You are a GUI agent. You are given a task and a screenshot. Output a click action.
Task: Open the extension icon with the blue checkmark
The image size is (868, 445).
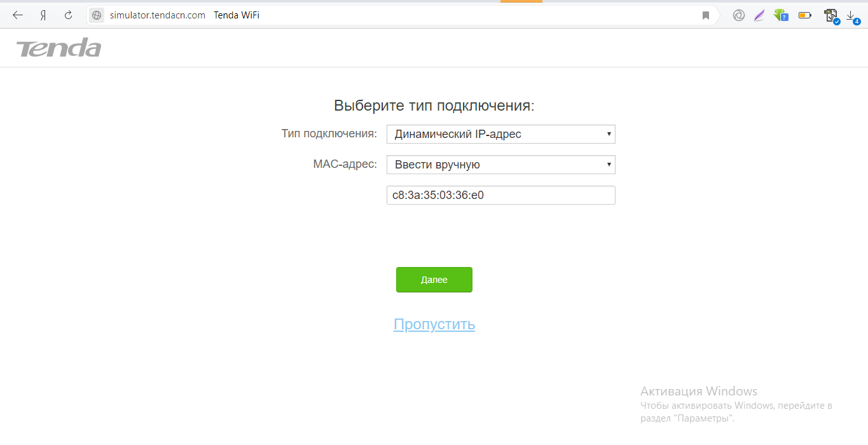(832, 16)
